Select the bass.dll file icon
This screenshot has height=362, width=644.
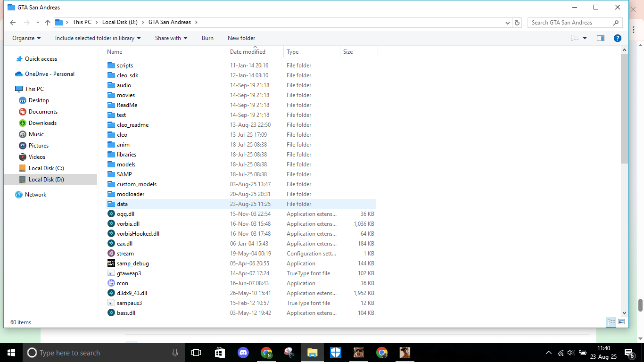[111, 313]
